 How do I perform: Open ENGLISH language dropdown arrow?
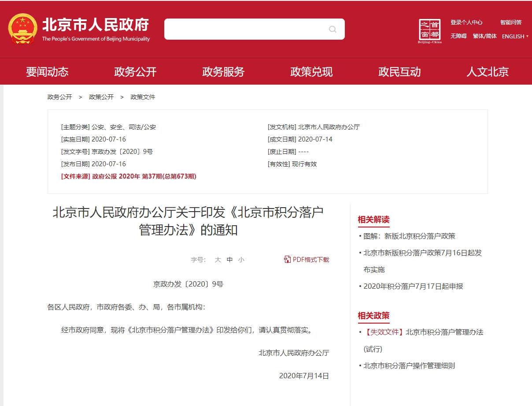point(527,36)
